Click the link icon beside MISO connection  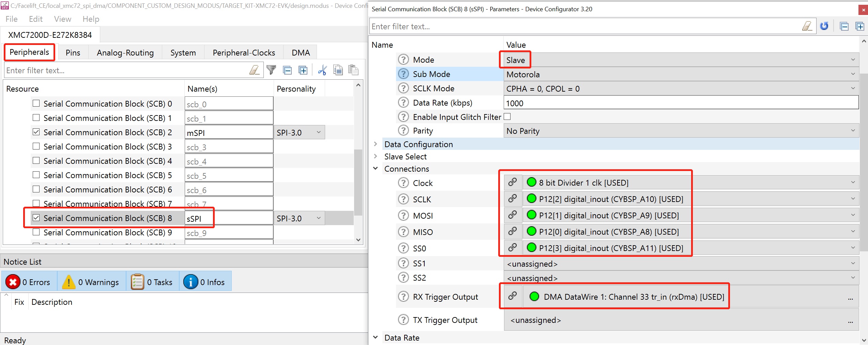(513, 232)
